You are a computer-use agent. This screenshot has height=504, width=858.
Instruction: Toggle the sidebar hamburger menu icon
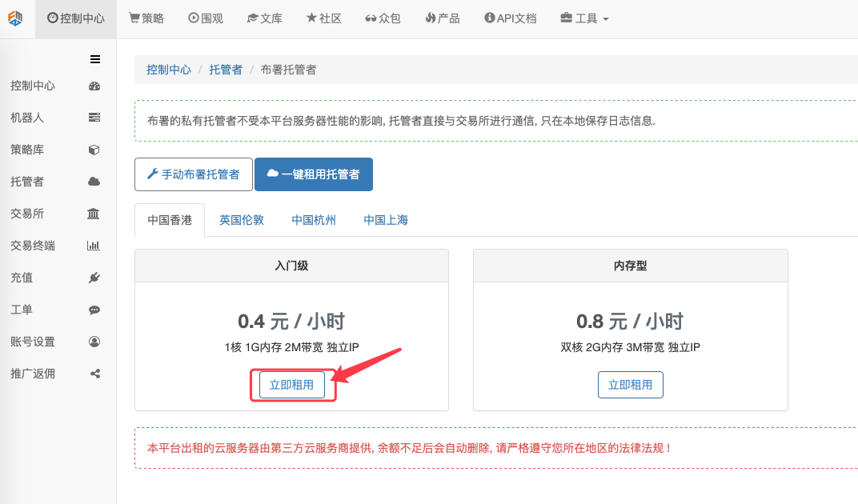click(x=95, y=59)
